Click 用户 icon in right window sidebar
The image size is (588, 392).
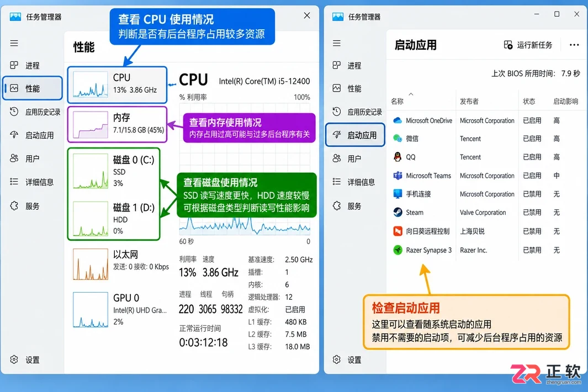pyautogui.click(x=336, y=158)
